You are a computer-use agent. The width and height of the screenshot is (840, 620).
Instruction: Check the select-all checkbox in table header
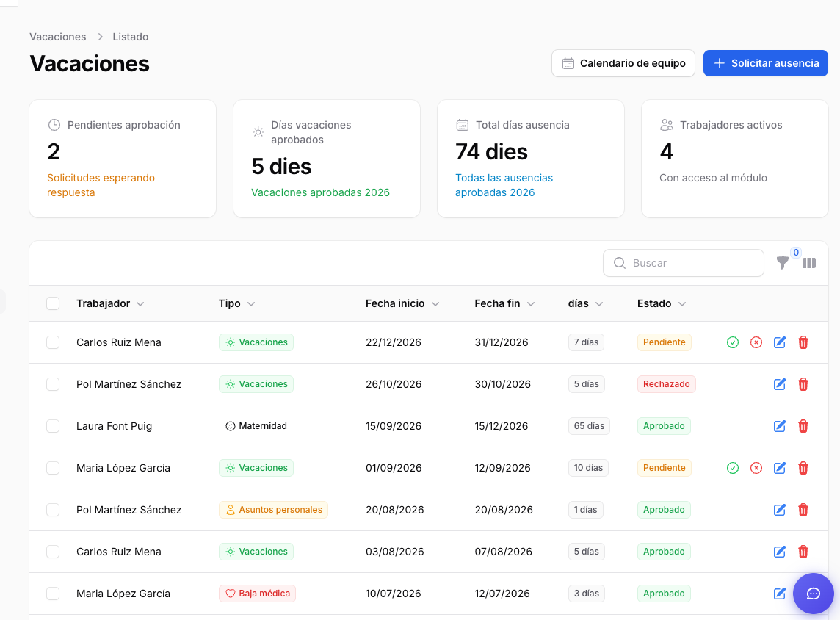coord(53,303)
